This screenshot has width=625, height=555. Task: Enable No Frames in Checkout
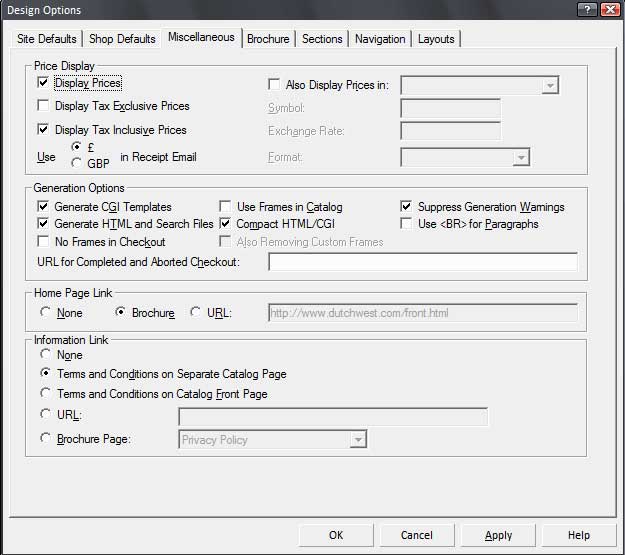click(x=43, y=242)
